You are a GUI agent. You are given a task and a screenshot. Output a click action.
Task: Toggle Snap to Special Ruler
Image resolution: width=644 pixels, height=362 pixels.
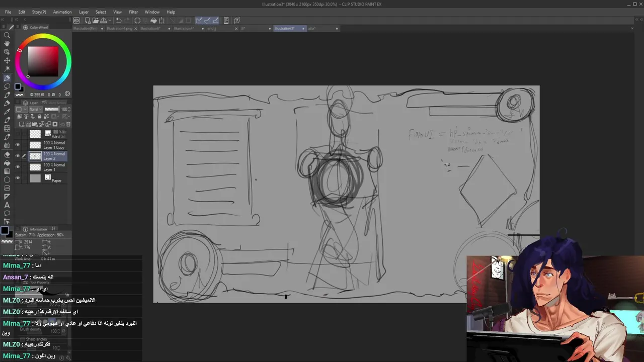coord(207,21)
